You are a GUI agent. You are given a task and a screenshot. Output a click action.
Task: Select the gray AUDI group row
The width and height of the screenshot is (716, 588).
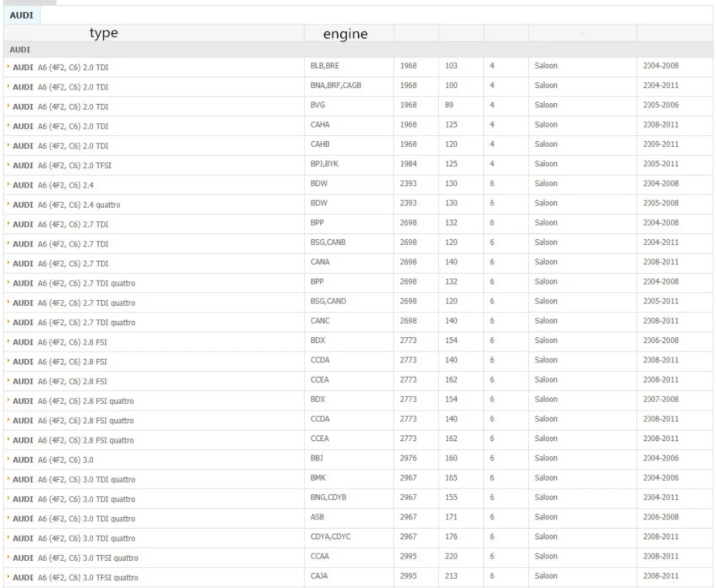(x=358, y=50)
